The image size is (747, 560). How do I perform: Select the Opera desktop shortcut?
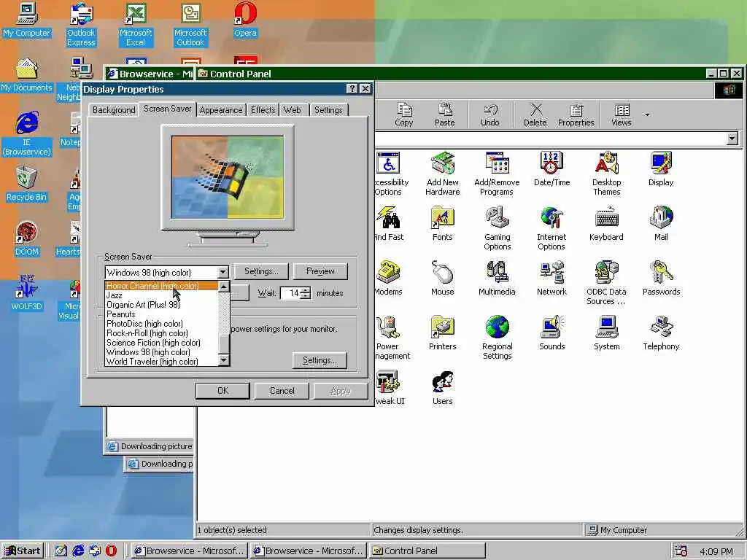click(x=245, y=20)
